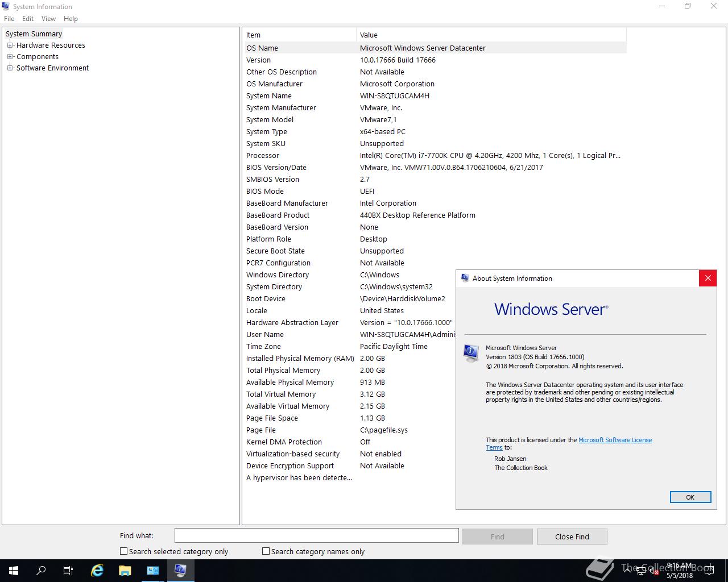728x582 pixels.
Task: Select the Device Encryption Support row label
Action: click(x=290, y=465)
